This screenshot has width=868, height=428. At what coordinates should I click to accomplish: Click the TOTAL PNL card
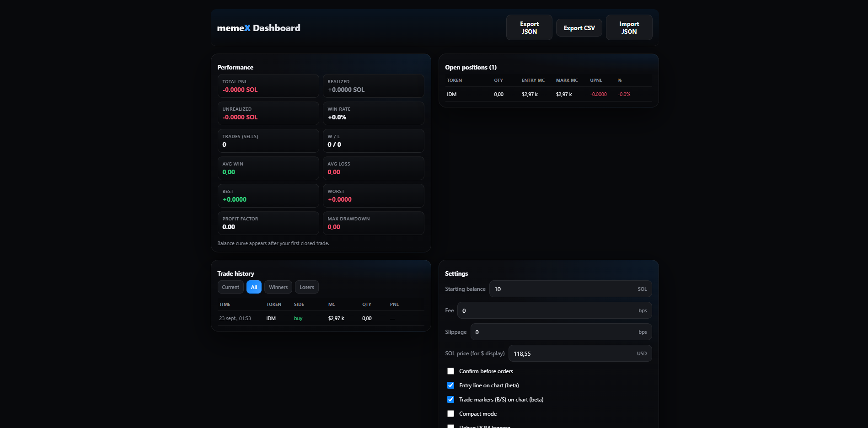tap(268, 86)
